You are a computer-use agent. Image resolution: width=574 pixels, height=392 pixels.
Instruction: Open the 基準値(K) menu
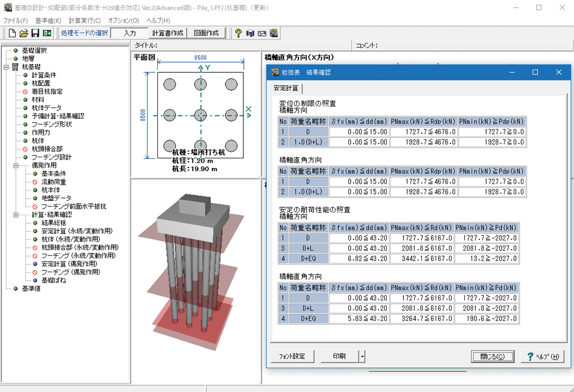[x=48, y=21]
